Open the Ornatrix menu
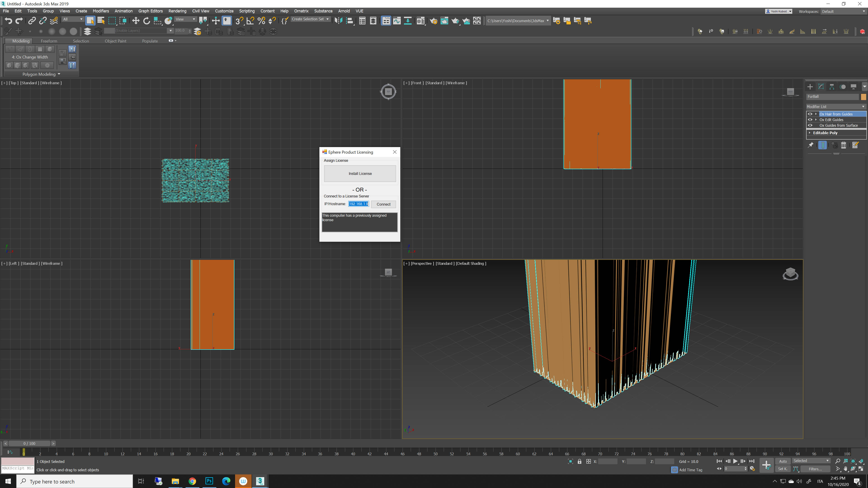868x488 pixels. coord(301,11)
